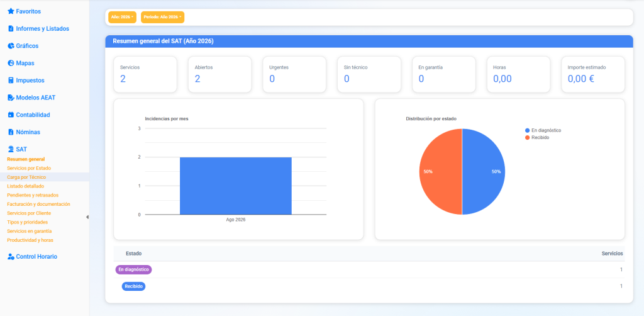Click the Mapas globe icon
Screen dimensions: 644x316
point(11,64)
